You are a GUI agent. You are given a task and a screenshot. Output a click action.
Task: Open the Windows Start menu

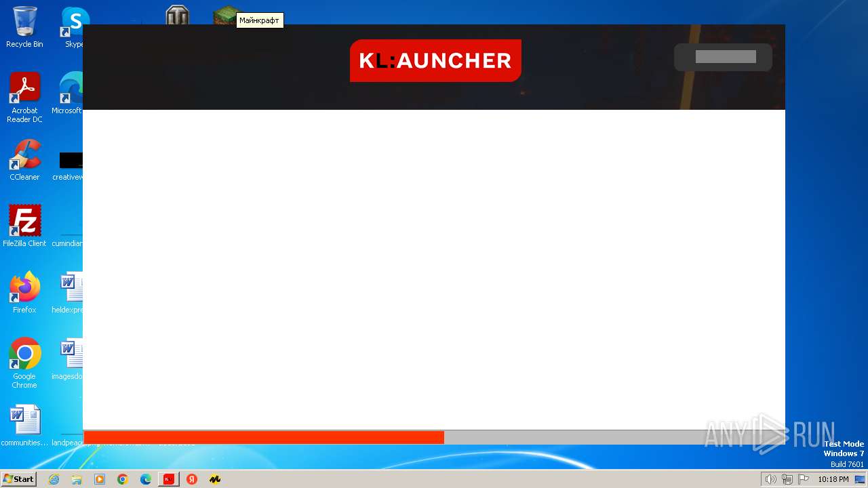tap(18, 479)
